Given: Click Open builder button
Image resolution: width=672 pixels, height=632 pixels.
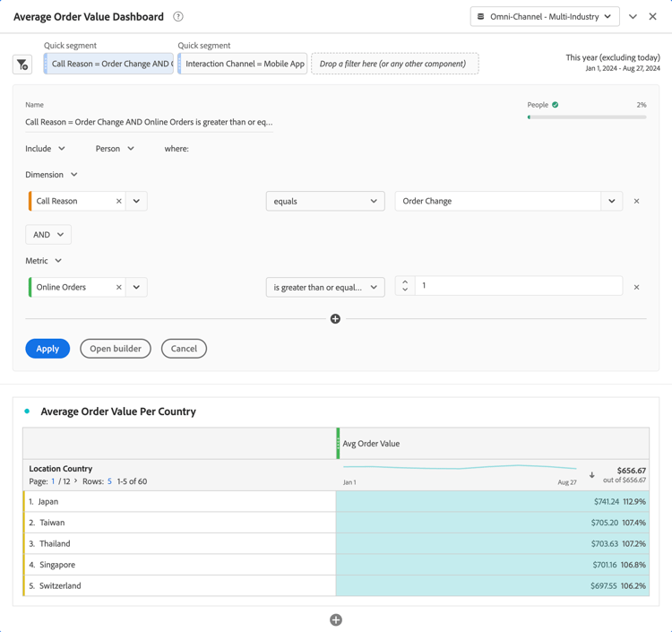Looking at the screenshot, I should (116, 349).
